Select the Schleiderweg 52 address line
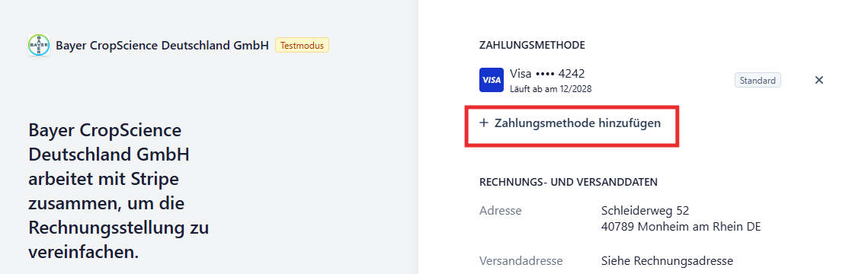 (x=645, y=211)
